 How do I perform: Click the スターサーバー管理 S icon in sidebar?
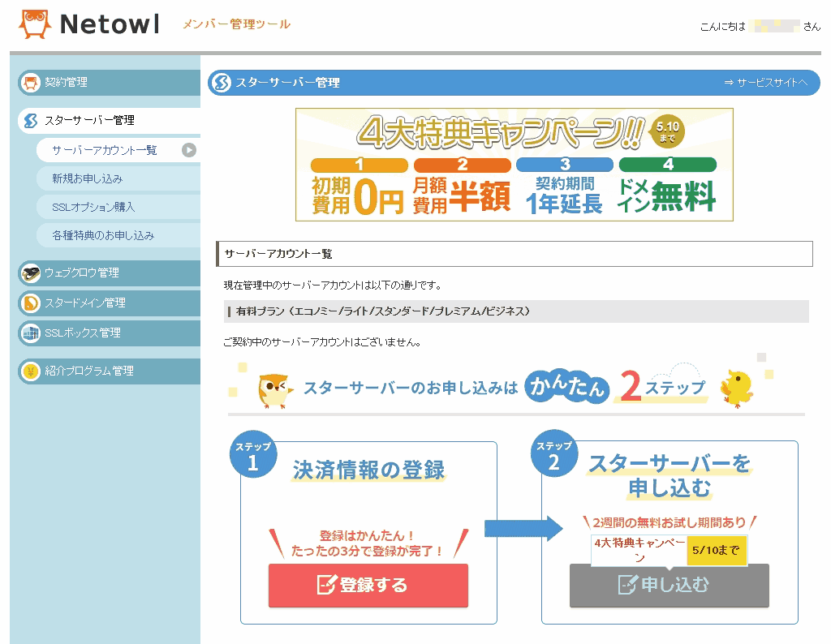pos(31,121)
